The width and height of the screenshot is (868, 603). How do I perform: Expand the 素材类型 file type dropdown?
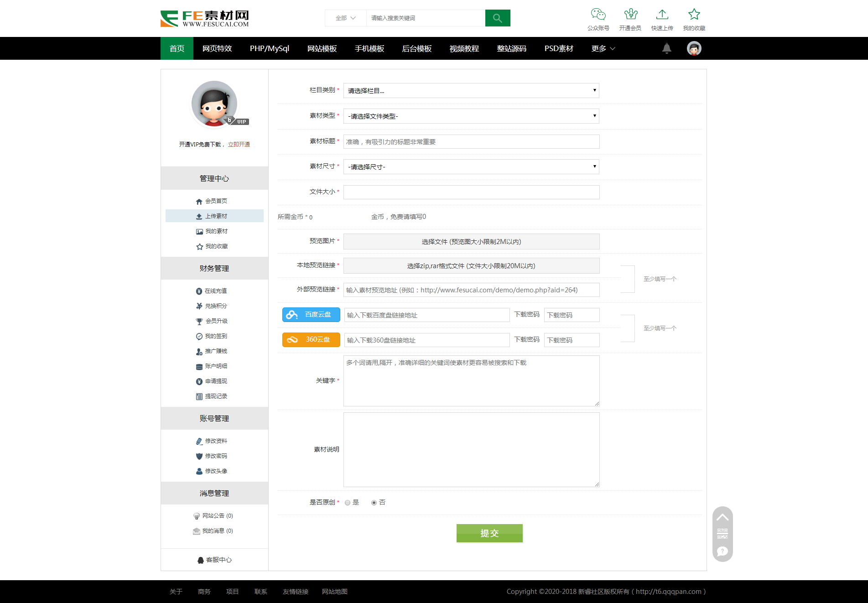471,116
